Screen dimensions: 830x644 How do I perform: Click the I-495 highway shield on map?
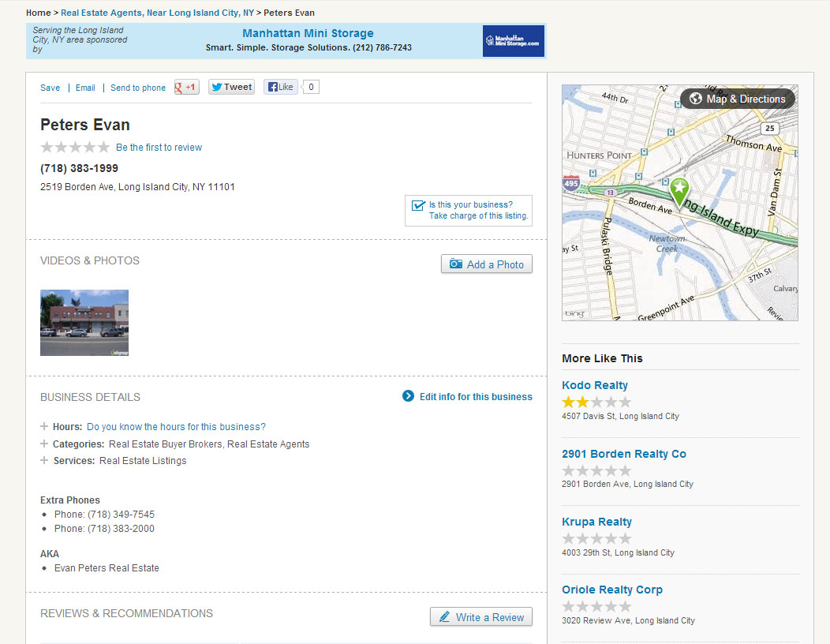570,183
